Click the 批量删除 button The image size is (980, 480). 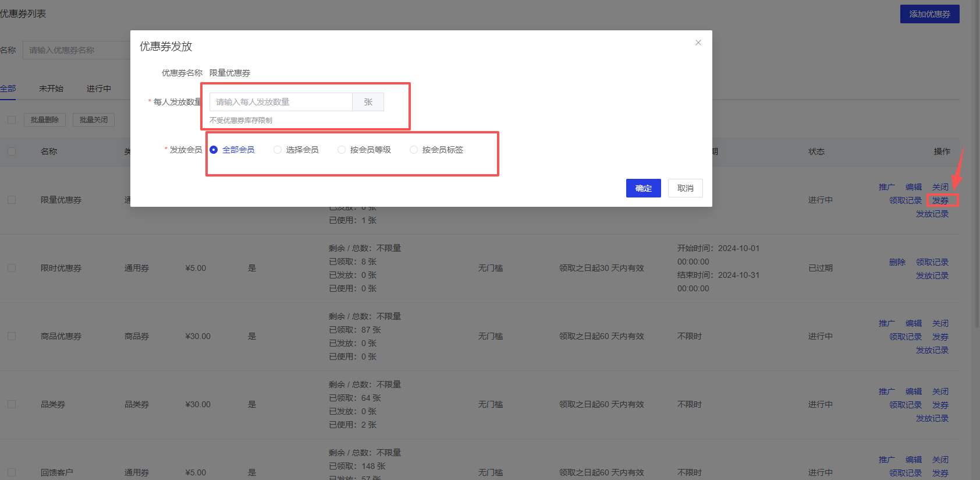pos(45,120)
